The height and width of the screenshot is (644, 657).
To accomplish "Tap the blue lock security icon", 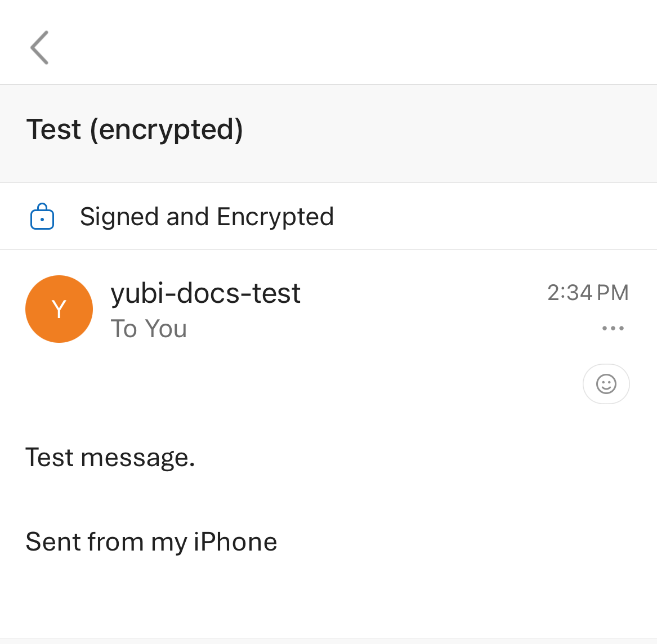I will 42,217.
